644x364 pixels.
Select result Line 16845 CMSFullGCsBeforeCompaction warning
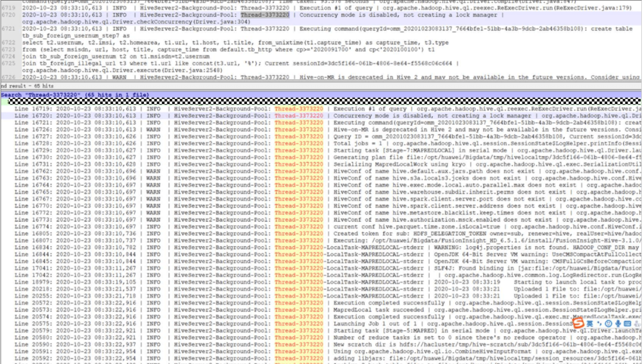[x=322, y=261]
